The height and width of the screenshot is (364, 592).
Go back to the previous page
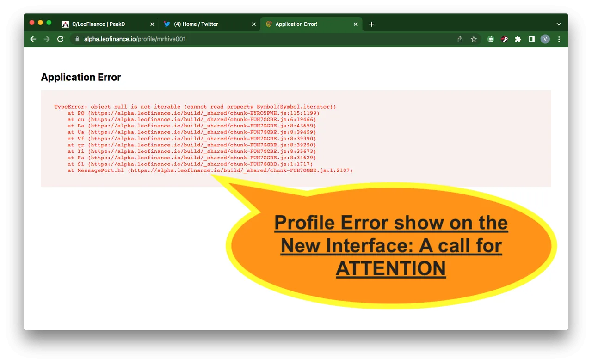33,39
